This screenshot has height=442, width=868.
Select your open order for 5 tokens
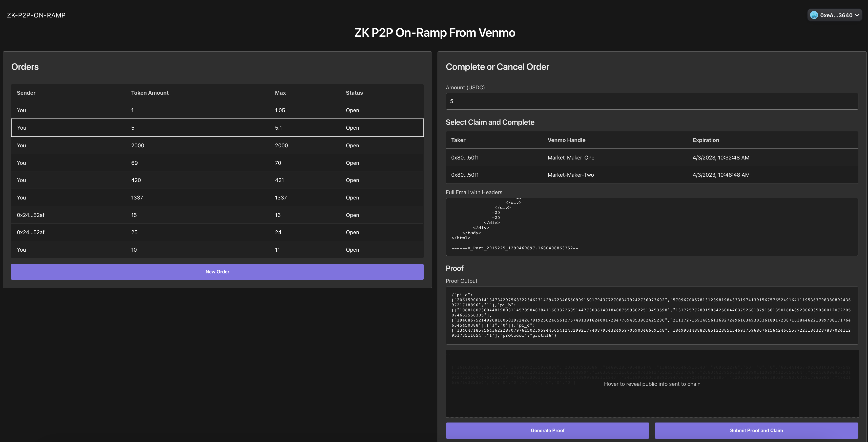217,127
